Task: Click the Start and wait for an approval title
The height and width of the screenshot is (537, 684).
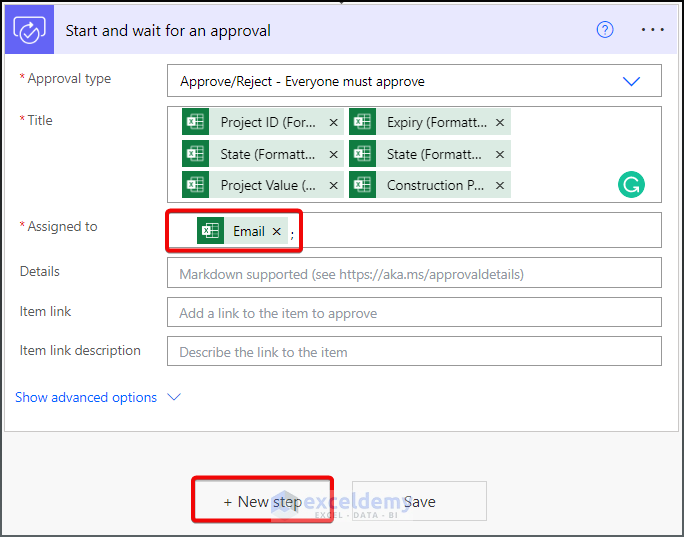Action: click(x=168, y=30)
